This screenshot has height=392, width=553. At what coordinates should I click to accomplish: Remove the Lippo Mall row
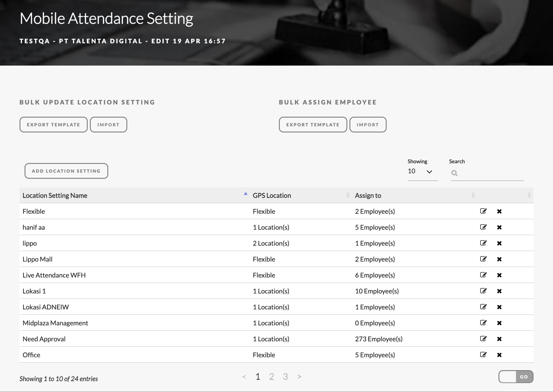coord(499,259)
